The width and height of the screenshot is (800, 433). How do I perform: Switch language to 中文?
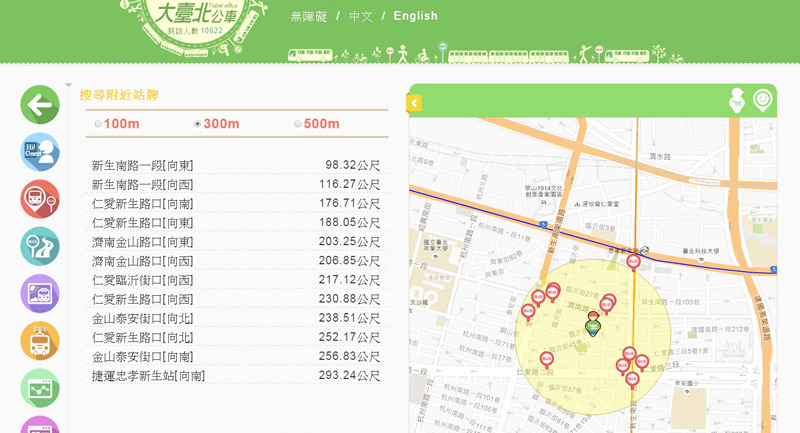361,16
